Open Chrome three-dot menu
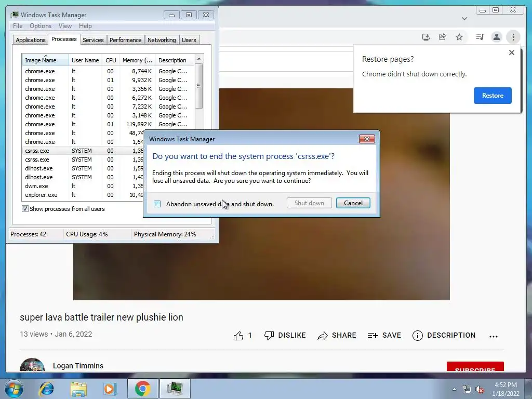Viewport: 532px width, 399px height. tap(513, 37)
